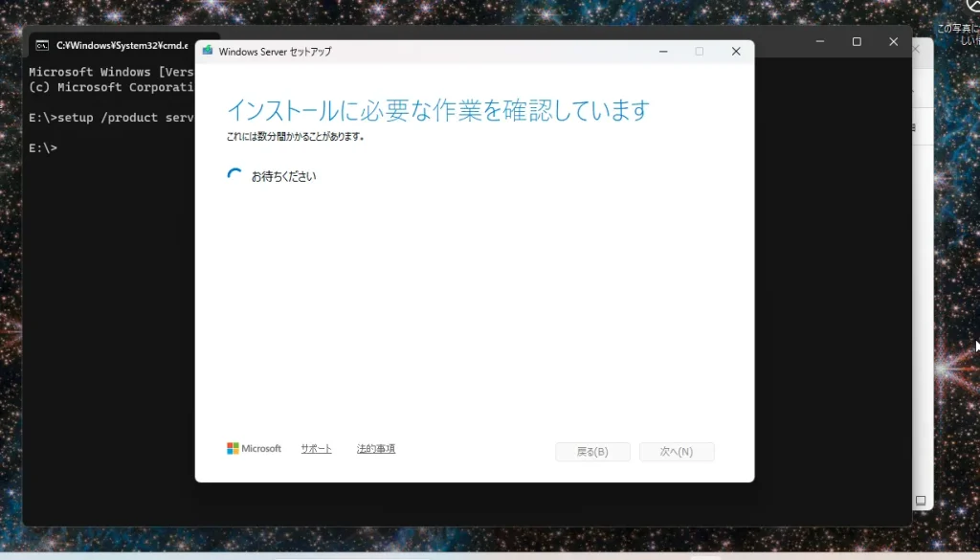
Task: Click the spinning progress indicator
Action: pyautogui.click(x=234, y=175)
